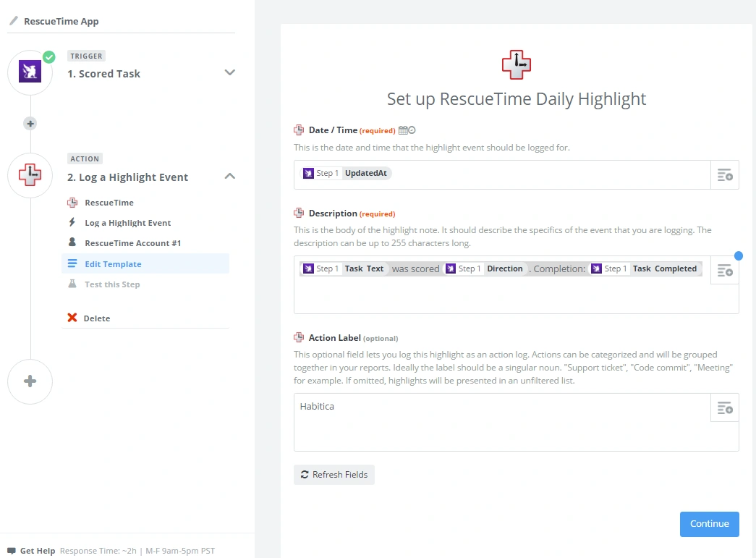
Task: Click the RescueTime App zap name
Action: coord(61,21)
